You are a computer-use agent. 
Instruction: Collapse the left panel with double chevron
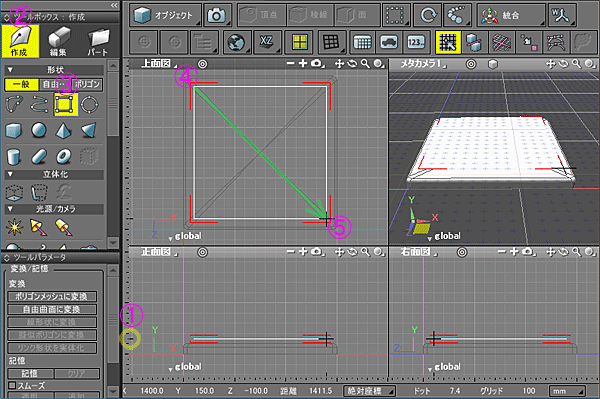click(x=114, y=5)
